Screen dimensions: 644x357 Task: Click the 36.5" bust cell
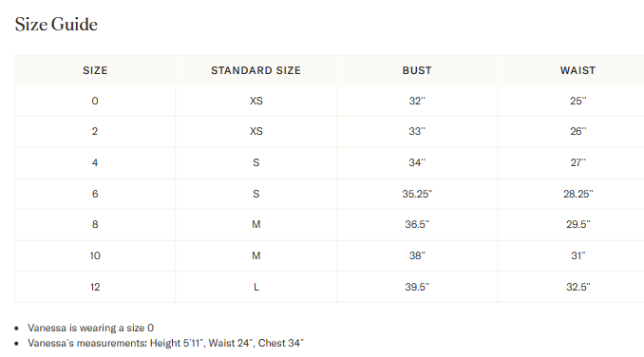[x=417, y=224]
